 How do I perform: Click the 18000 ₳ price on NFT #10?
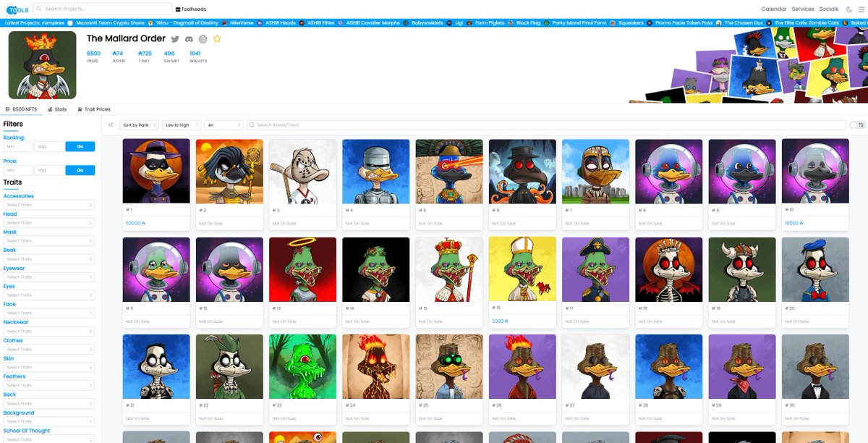click(x=794, y=223)
